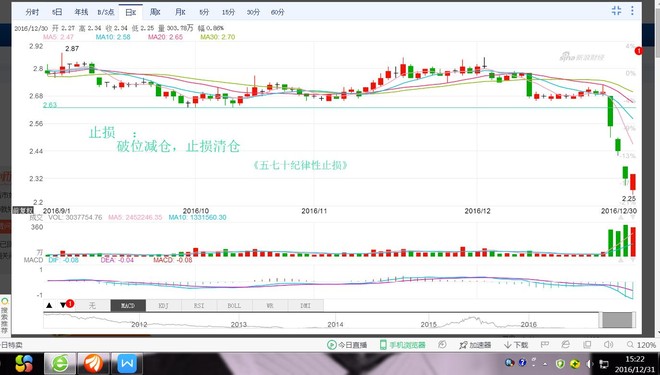Click the status bar flag icon
Screen dimensions: 660x375
545,345
